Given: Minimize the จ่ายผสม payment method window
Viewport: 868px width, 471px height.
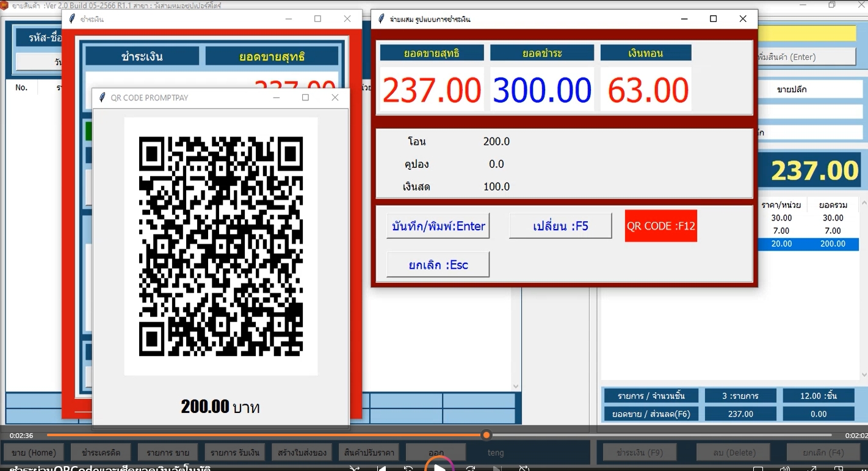Looking at the screenshot, I should click(x=684, y=19).
